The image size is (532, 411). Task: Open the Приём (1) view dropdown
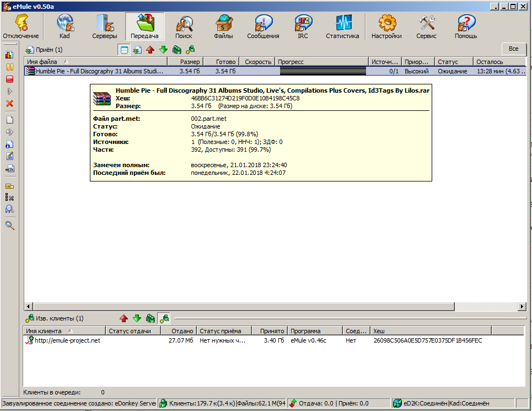pos(44,50)
